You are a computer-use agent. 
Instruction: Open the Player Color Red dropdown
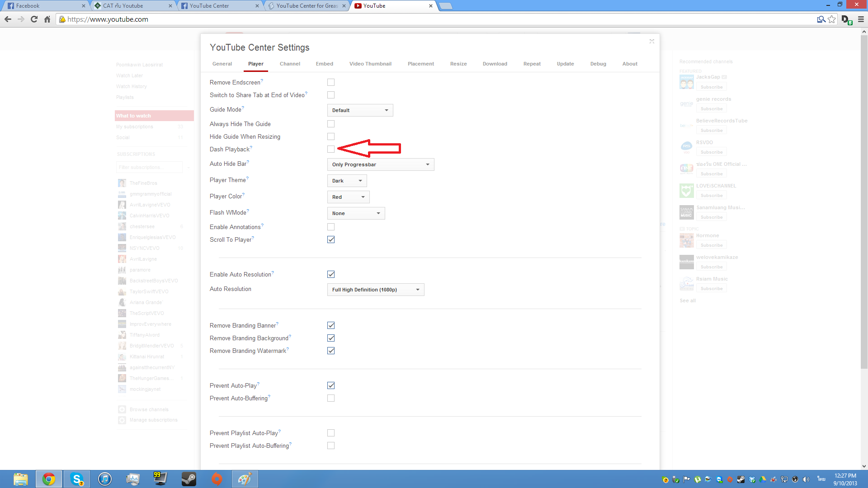tap(348, 197)
